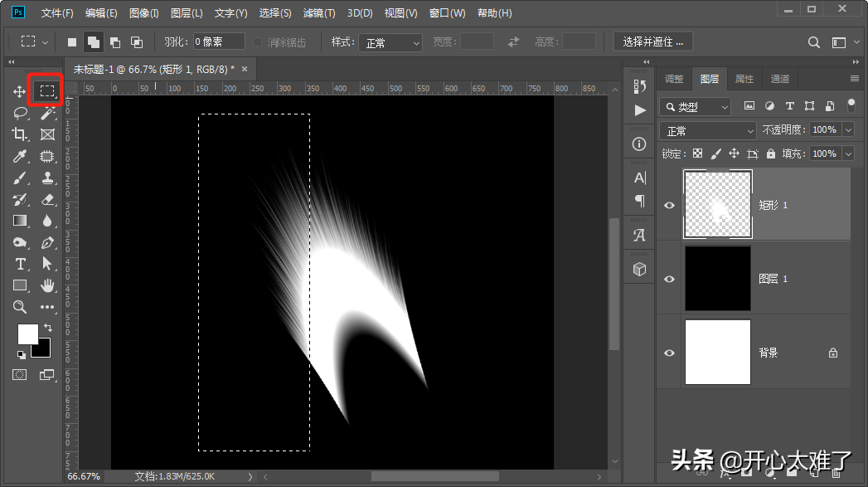Viewport: 868px width, 487px height.
Task: Activate the Eyedropper tool
Action: [20, 156]
